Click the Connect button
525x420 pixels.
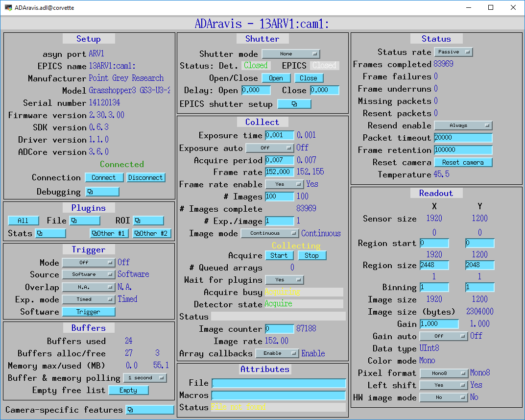[104, 177]
